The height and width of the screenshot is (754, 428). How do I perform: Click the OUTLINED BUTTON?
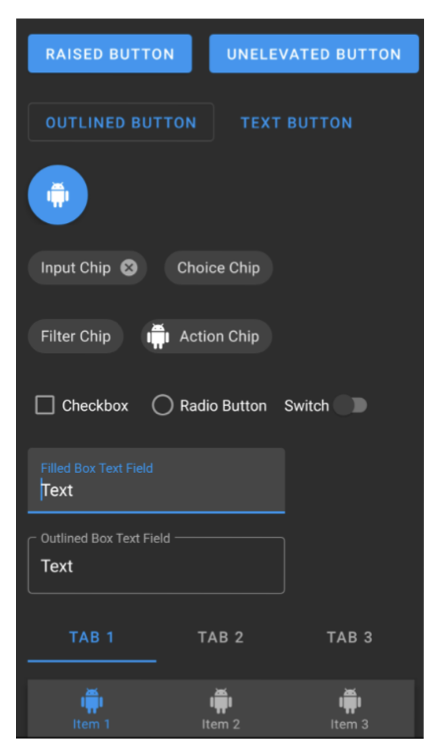coord(121,122)
